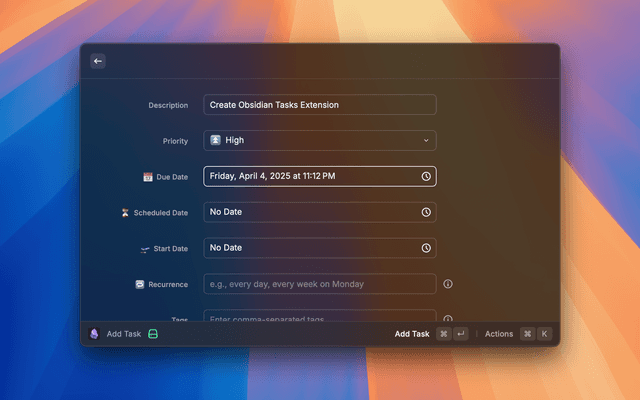Open the Actions menu
Screen dimensions: 640x400
(499, 334)
